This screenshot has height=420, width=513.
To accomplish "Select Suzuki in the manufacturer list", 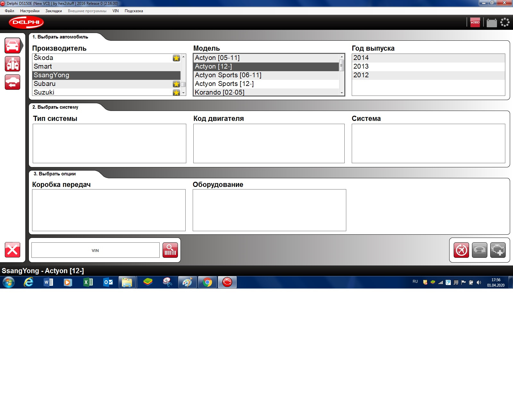I will [x=106, y=92].
